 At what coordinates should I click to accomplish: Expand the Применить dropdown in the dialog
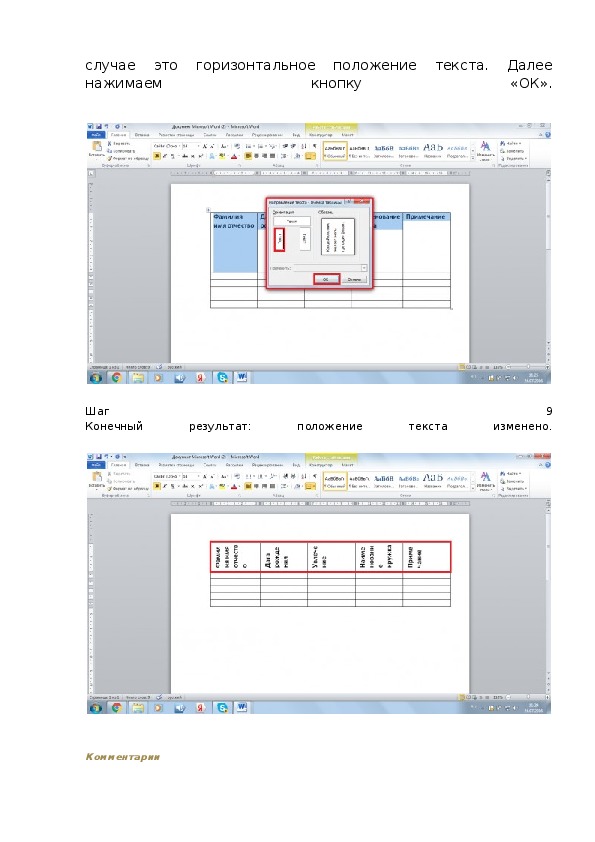point(364,267)
